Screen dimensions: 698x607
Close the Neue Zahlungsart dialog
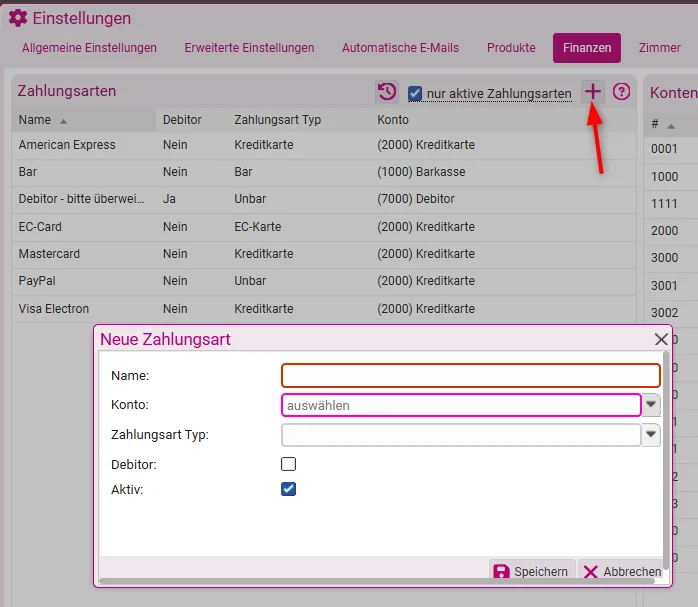tap(661, 339)
